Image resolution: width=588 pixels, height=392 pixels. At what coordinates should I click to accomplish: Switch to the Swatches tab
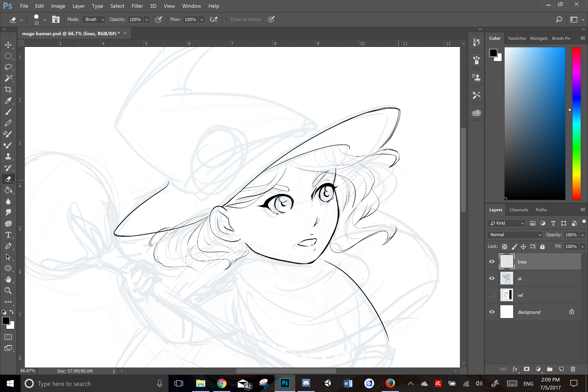pos(517,38)
